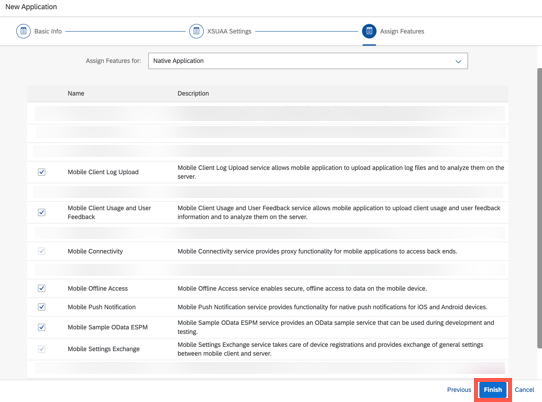Image resolution: width=542 pixels, height=402 pixels.
Task: Cancel the new application wizard
Action: 524,390
